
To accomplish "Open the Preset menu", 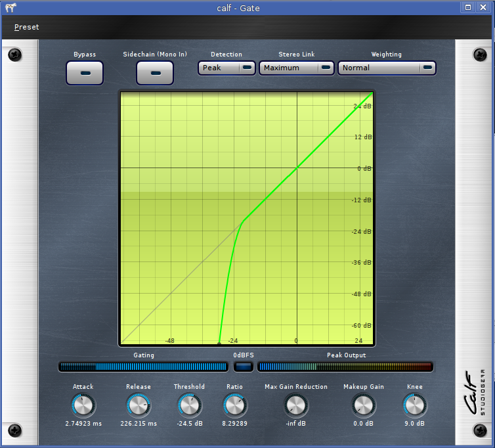I will 26,27.
